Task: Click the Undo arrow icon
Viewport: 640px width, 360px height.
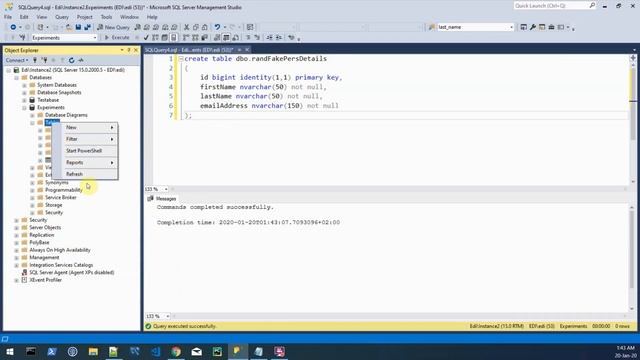Action: tap(217, 27)
